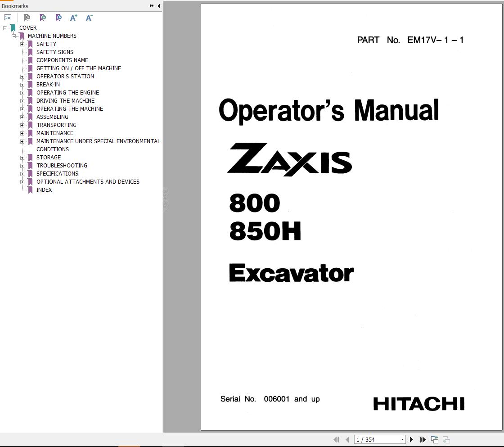Click the next view icon
Viewport: 504px width, 447px height.
coord(446,439)
